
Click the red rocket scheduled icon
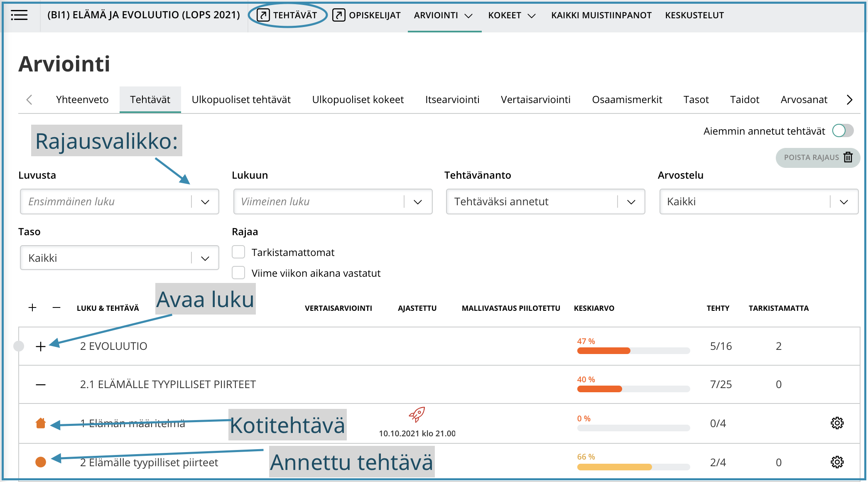(417, 414)
